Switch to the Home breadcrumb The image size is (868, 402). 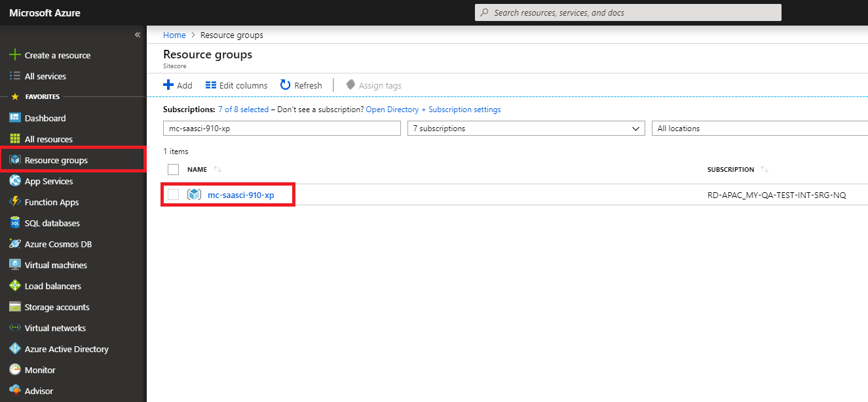(174, 35)
